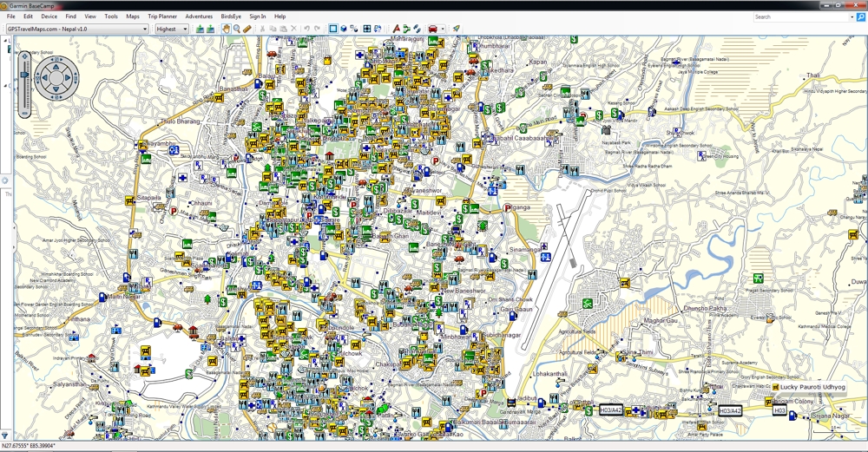
Task: Click the gear icon on left panel
Action: 5,181
